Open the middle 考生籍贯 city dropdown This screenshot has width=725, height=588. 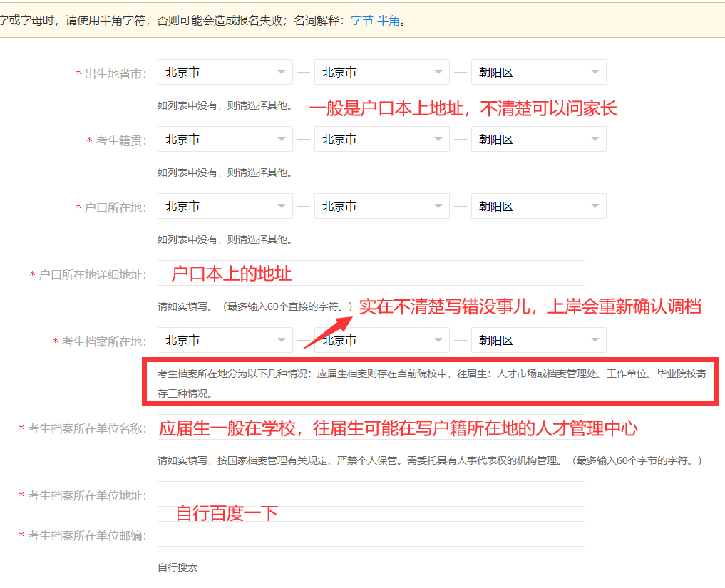point(381,139)
